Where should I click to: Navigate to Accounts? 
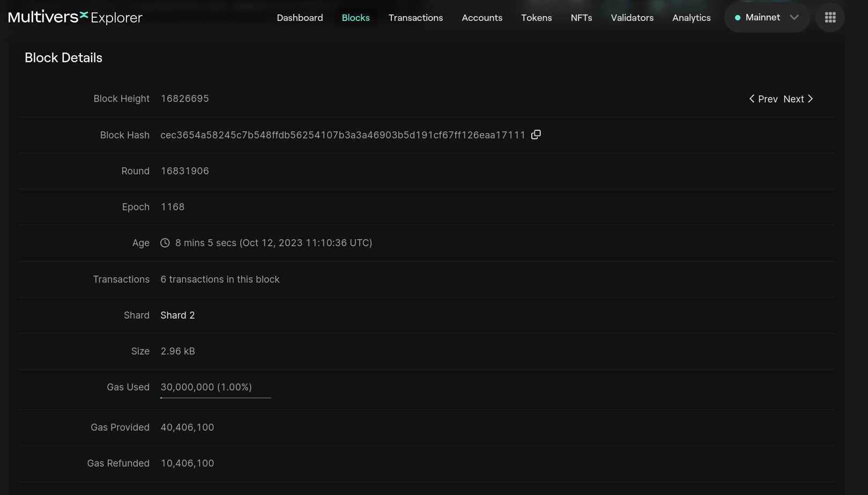(x=482, y=18)
